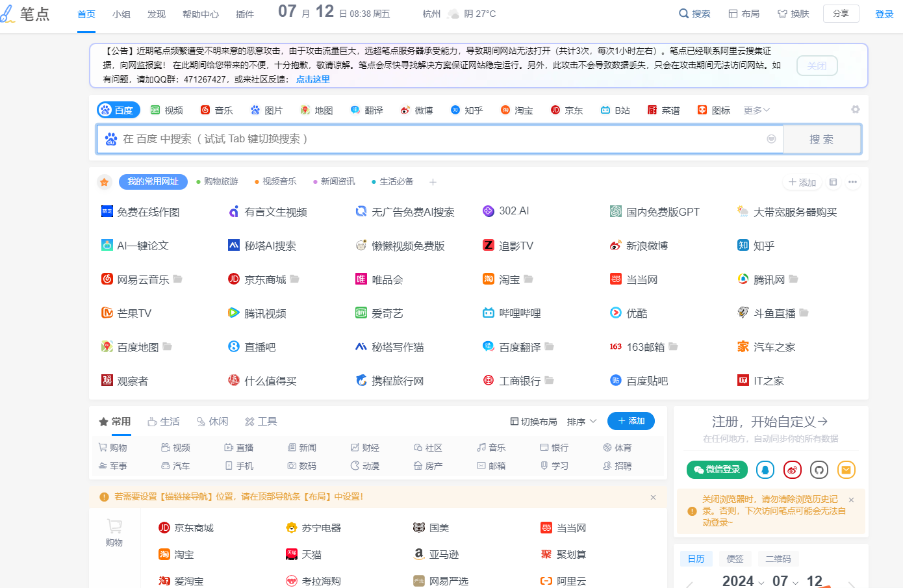This screenshot has width=903, height=588.
Task: Click the plus icon to add category
Action: [x=433, y=182]
